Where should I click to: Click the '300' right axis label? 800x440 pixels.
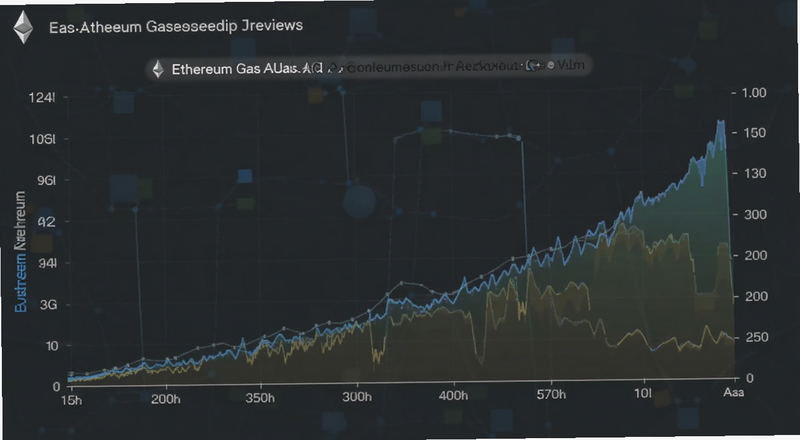755,214
